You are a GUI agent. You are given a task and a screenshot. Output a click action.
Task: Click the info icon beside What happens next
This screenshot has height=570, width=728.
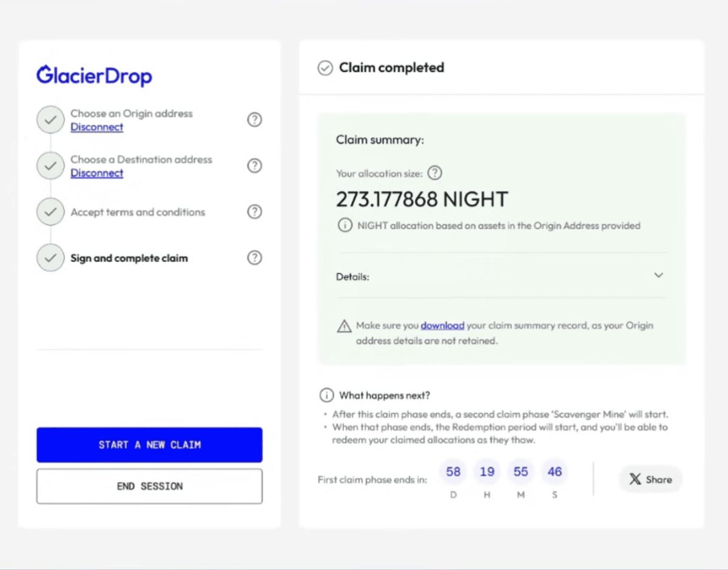coord(326,395)
